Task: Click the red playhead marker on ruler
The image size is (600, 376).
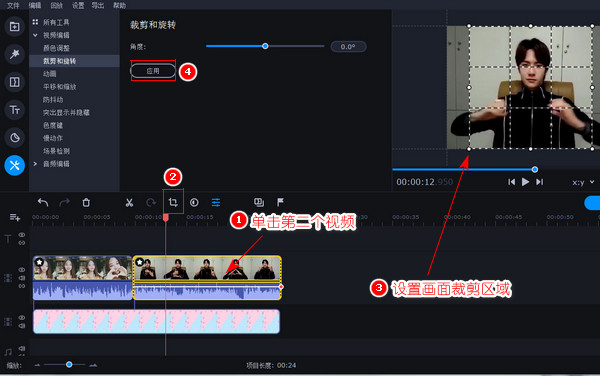Action: pos(166,218)
